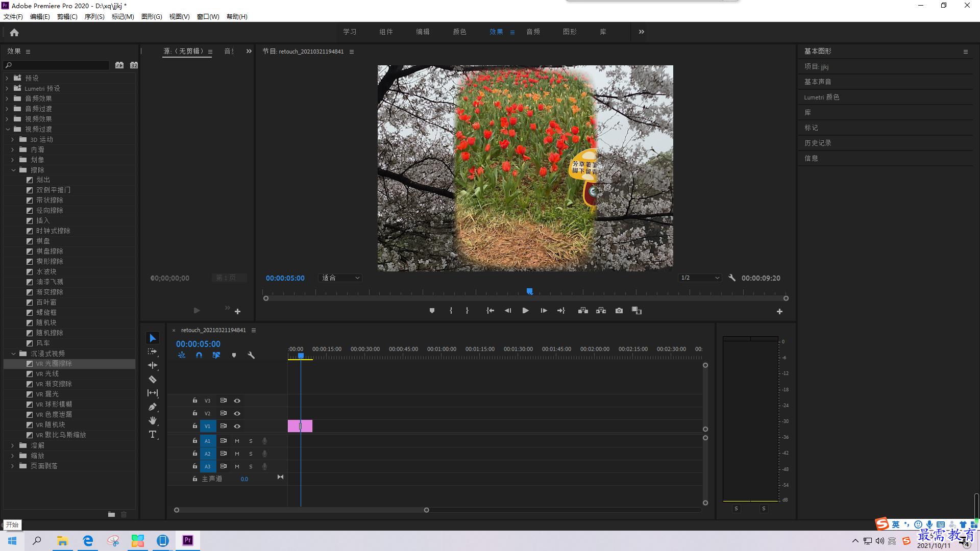Click the Export Frame camera icon

[619, 311]
